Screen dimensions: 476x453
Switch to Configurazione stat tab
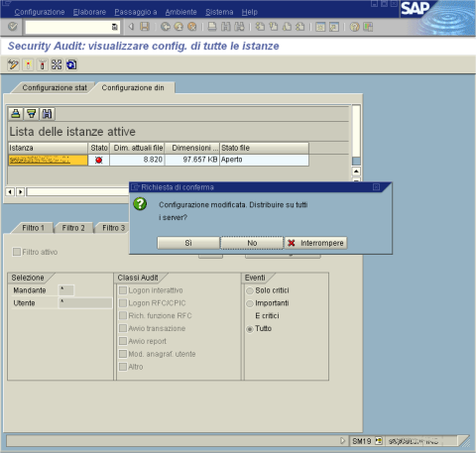click(55, 88)
